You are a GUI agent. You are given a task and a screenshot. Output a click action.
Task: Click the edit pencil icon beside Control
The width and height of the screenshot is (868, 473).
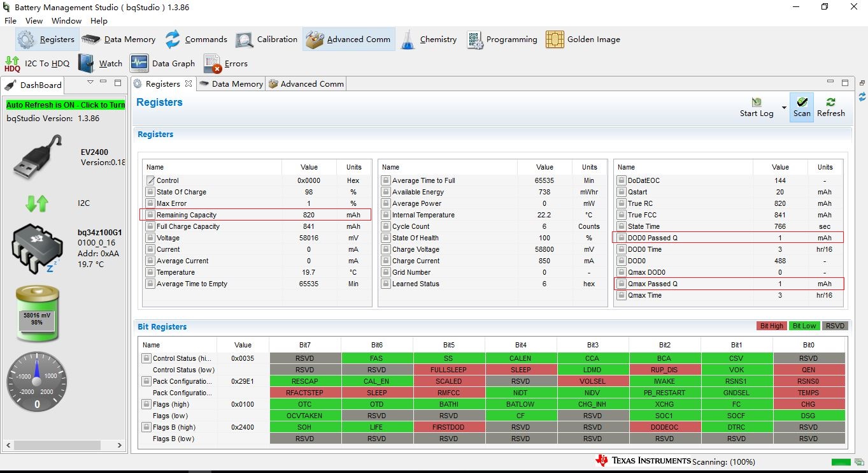pyautogui.click(x=150, y=180)
